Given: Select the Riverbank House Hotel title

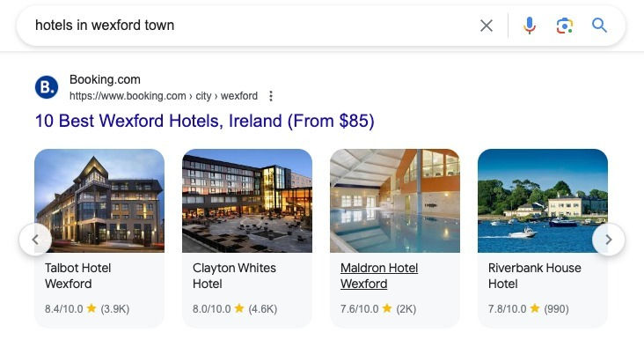Looking at the screenshot, I should (534, 276).
